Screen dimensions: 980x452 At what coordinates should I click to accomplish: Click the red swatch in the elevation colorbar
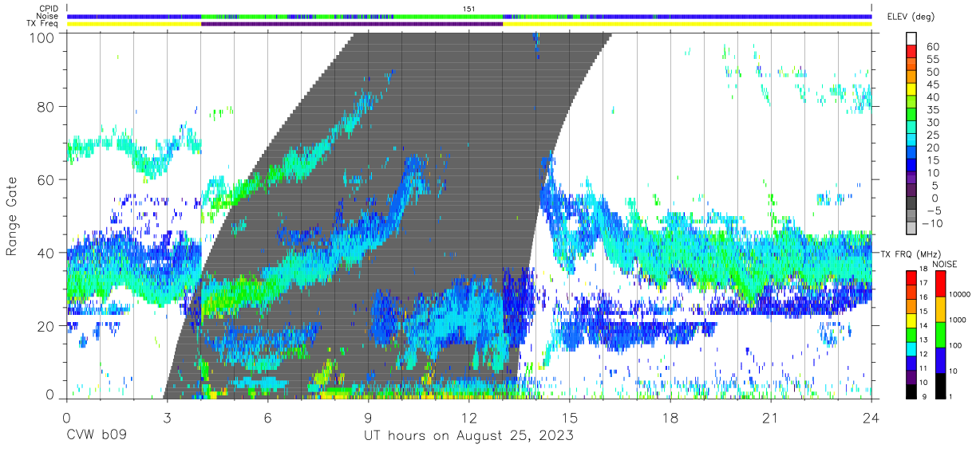[x=911, y=52]
